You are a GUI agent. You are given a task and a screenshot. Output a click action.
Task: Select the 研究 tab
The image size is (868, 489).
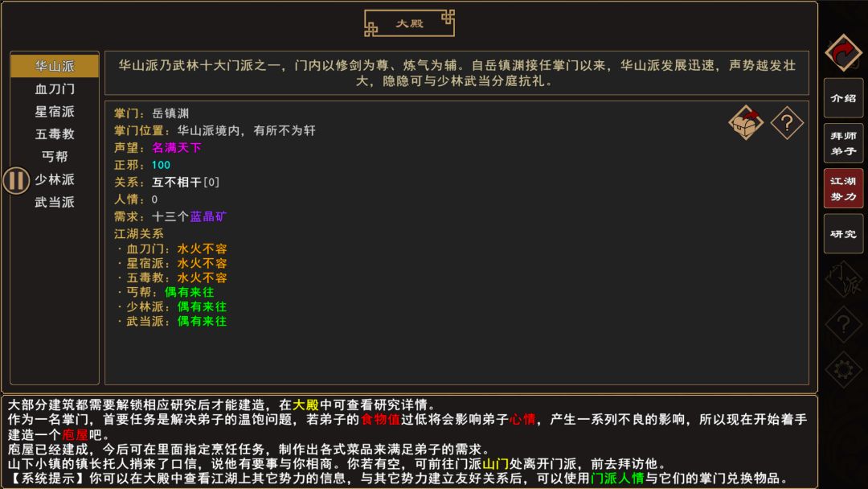(843, 234)
